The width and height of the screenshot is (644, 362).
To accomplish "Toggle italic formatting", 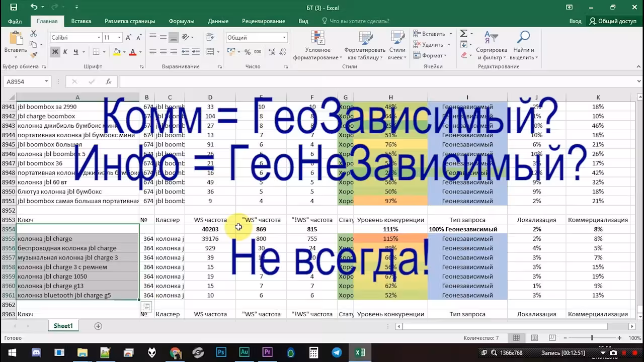I will pyautogui.click(x=64, y=52).
